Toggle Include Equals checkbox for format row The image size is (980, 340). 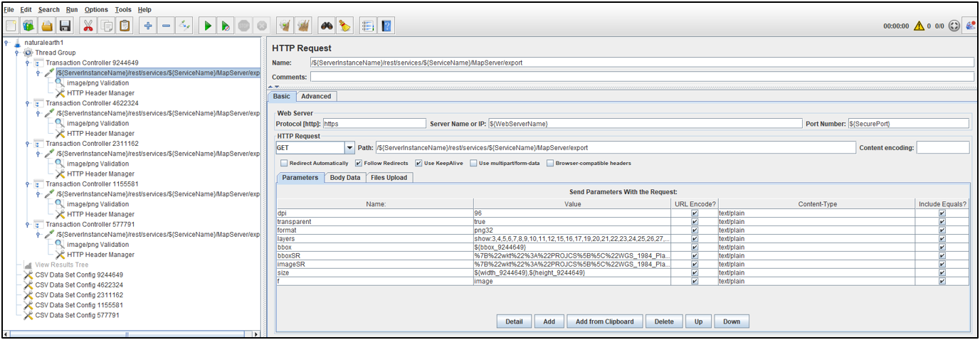[x=942, y=230]
